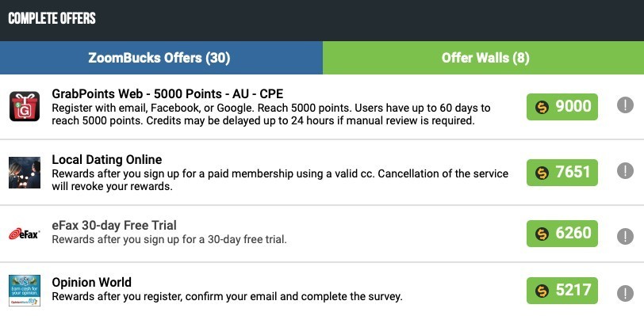Show info icon for Opinion World offer
This screenshot has height=316, width=644.
pos(625,293)
